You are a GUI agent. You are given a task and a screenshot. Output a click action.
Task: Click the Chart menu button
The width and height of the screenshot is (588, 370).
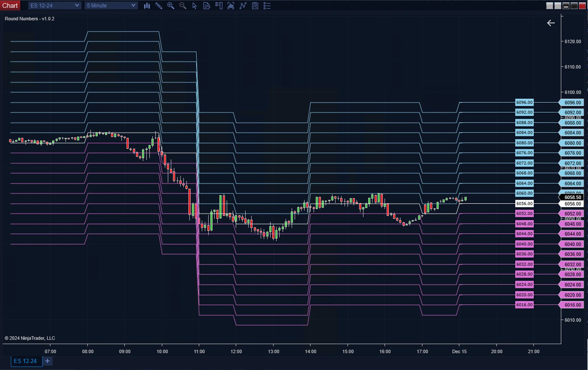10,5
